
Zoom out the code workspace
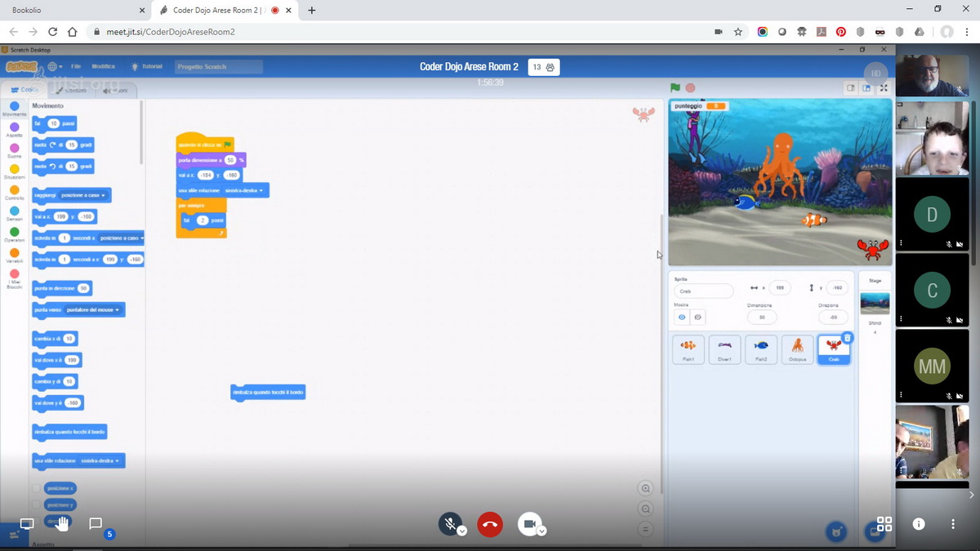tap(646, 509)
